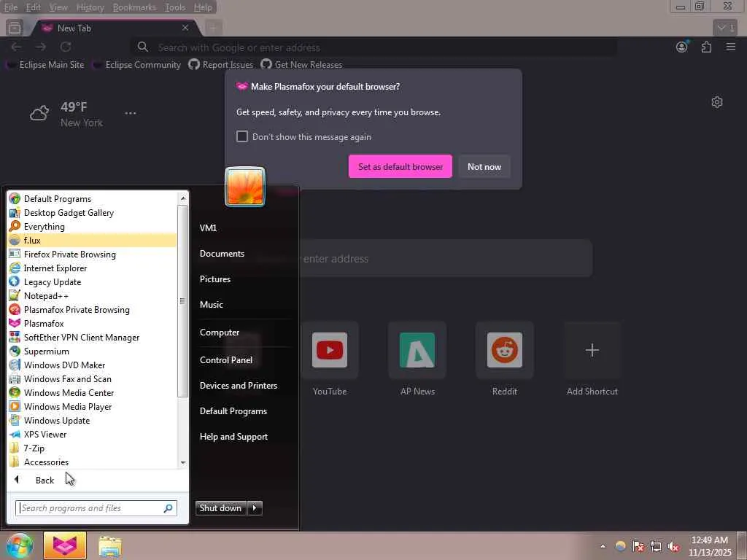
Task: Expand the Accessories folder
Action: (x=92, y=462)
